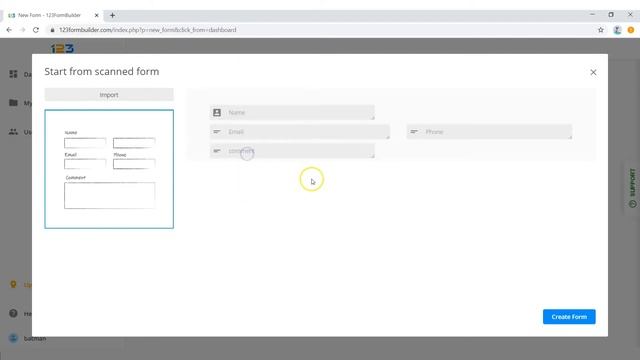The image size is (640, 360).
Task: Click the Phone field in detected form
Action: [x=489, y=132]
